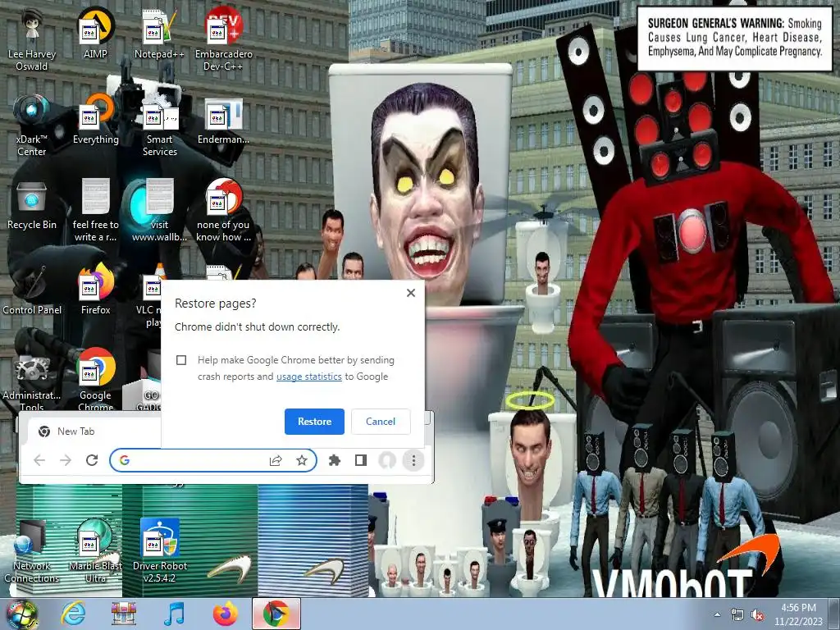This screenshot has width=840, height=630.
Task: Click the muted volume tray icon
Action: tap(757, 614)
